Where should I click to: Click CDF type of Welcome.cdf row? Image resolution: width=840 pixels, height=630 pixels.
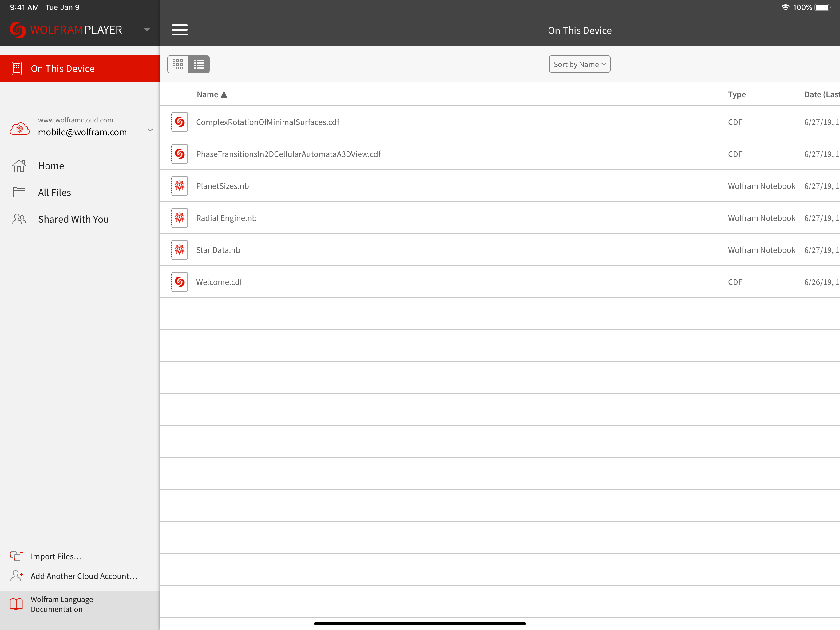coord(735,282)
